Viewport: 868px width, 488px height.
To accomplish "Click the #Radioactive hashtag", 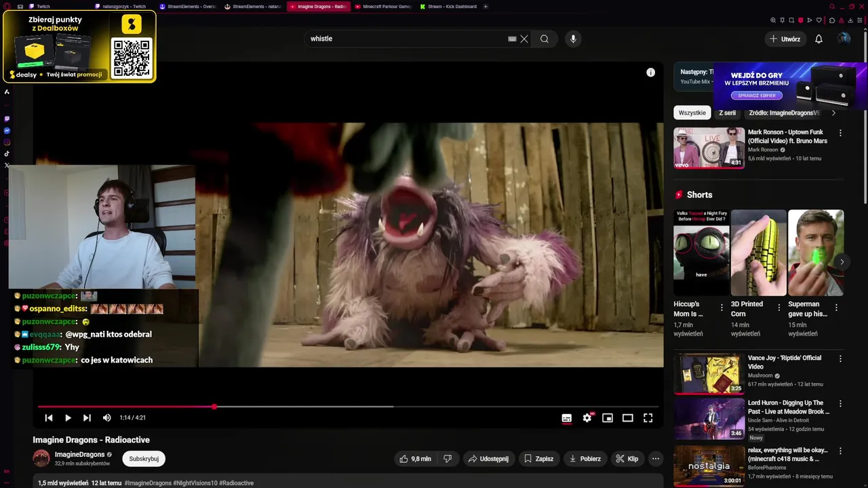I will point(237,483).
